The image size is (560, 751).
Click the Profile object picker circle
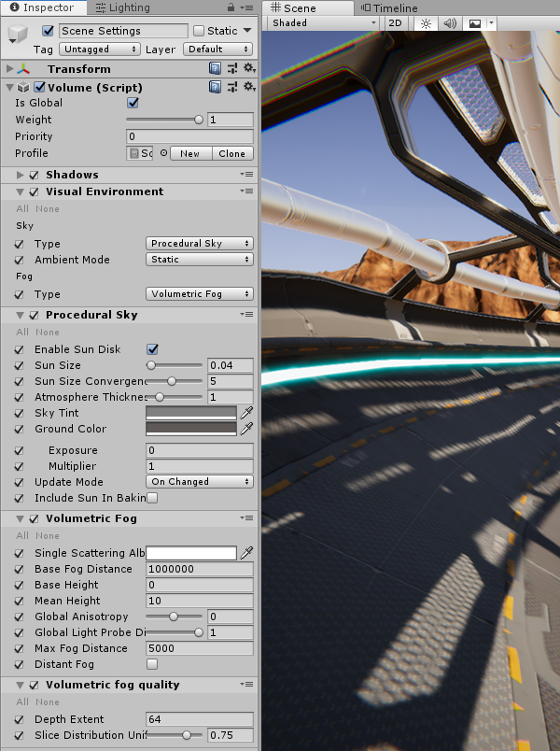163,153
